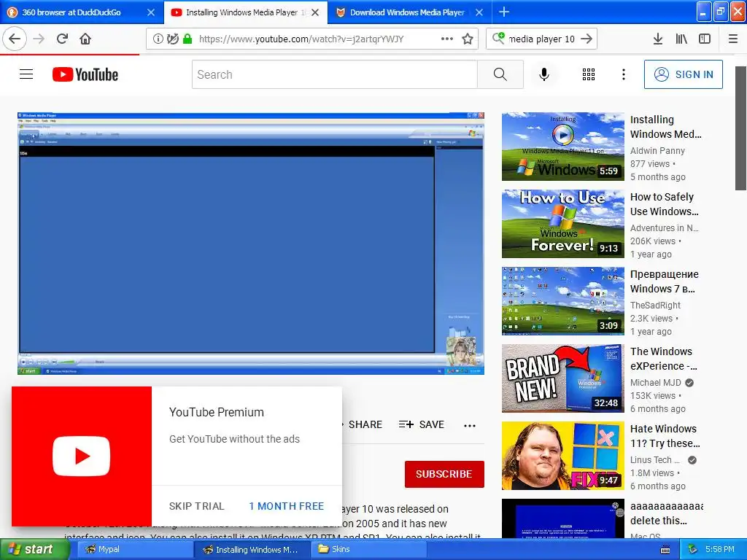Open the browser hamburger menu
747x560 pixels.
pos(733,39)
